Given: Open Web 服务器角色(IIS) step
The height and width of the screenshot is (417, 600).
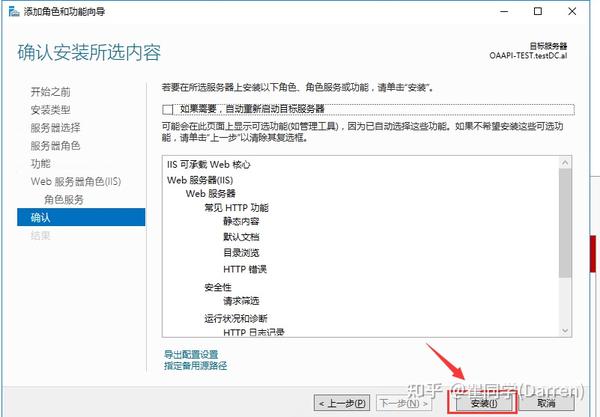Looking at the screenshot, I should tap(76, 181).
